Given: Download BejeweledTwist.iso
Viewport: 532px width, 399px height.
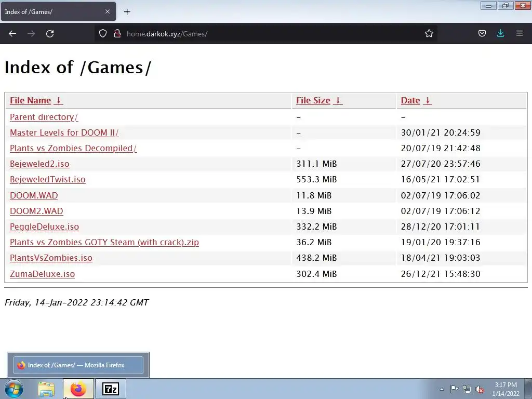Looking at the screenshot, I should coord(47,179).
